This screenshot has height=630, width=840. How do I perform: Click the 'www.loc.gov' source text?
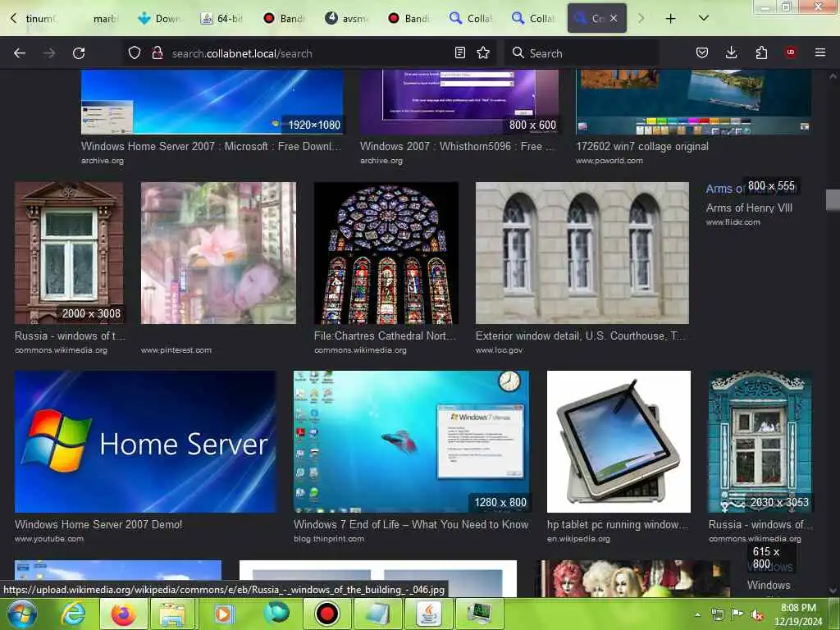click(499, 350)
